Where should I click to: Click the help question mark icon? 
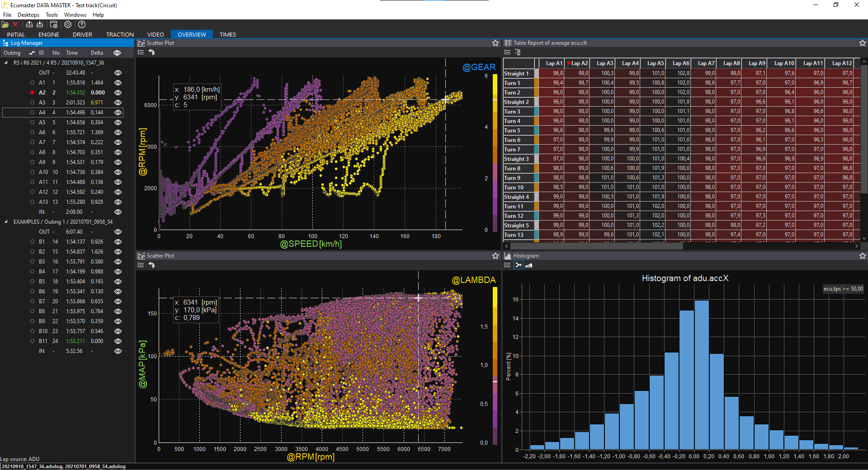[82, 24]
